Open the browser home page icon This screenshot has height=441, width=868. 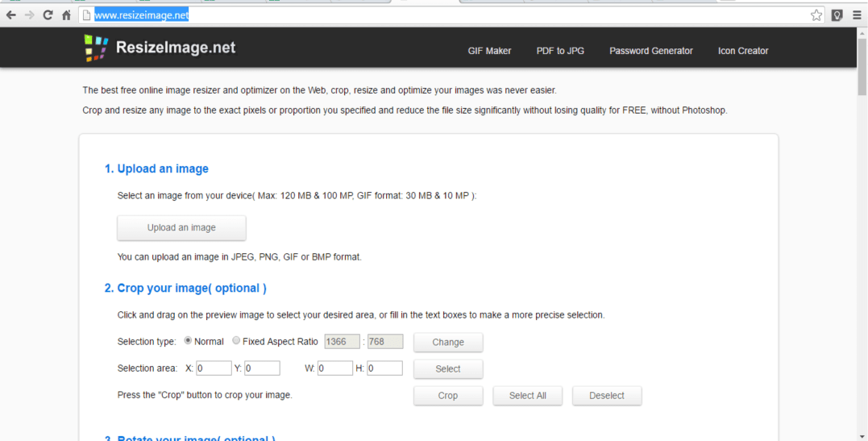click(x=66, y=15)
